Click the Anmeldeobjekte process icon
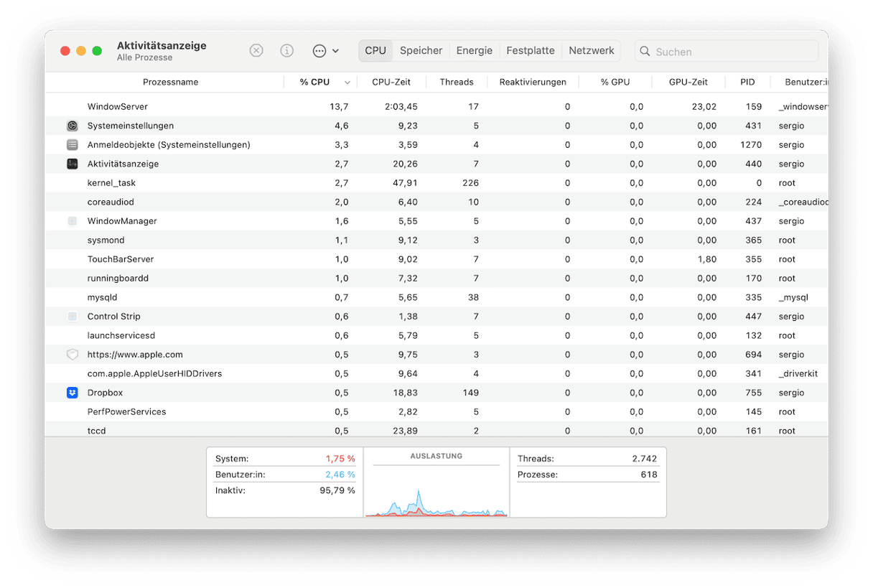 73,144
